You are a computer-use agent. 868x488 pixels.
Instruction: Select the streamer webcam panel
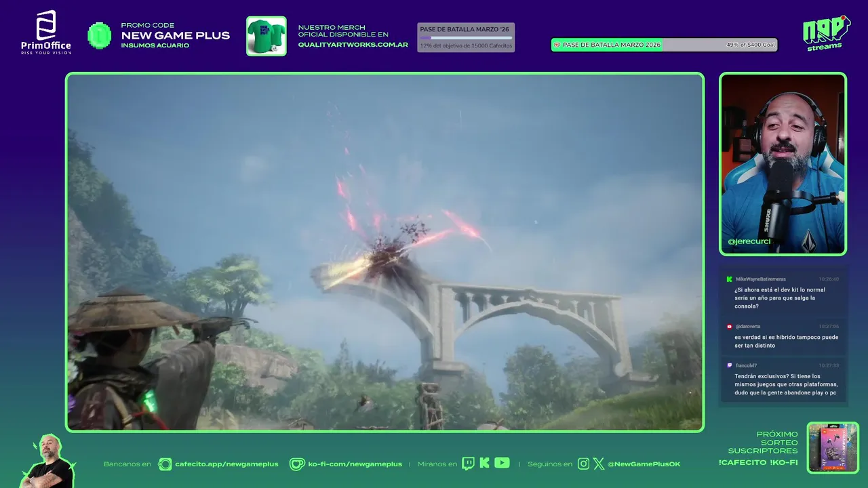(x=783, y=164)
